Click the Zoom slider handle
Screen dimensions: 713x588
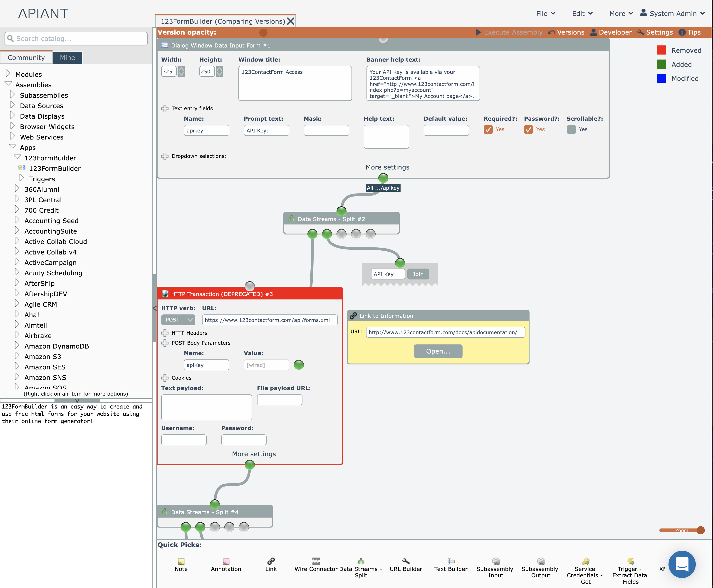[x=701, y=530]
